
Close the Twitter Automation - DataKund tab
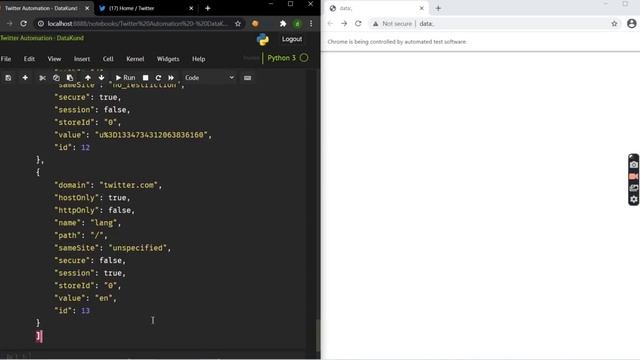(87, 8)
